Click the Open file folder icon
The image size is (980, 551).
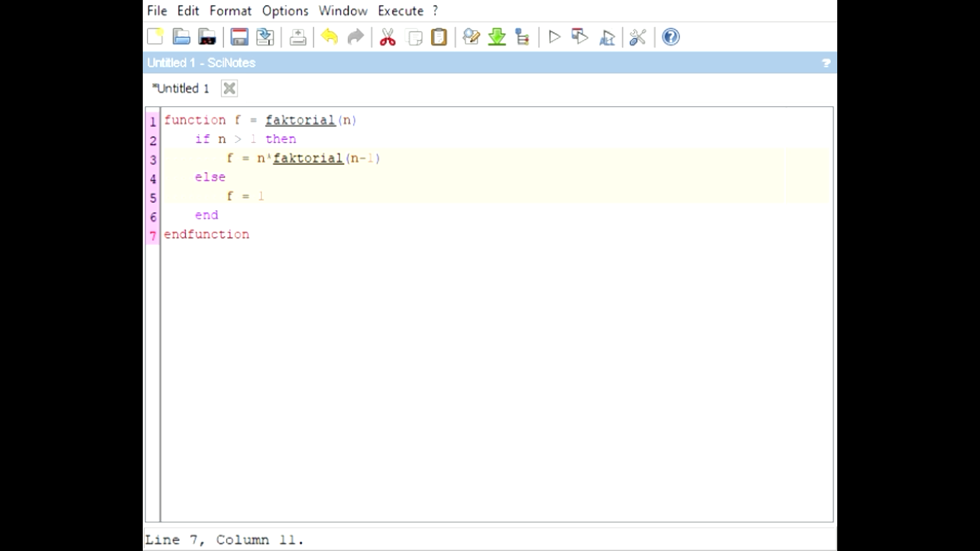click(182, 37)
